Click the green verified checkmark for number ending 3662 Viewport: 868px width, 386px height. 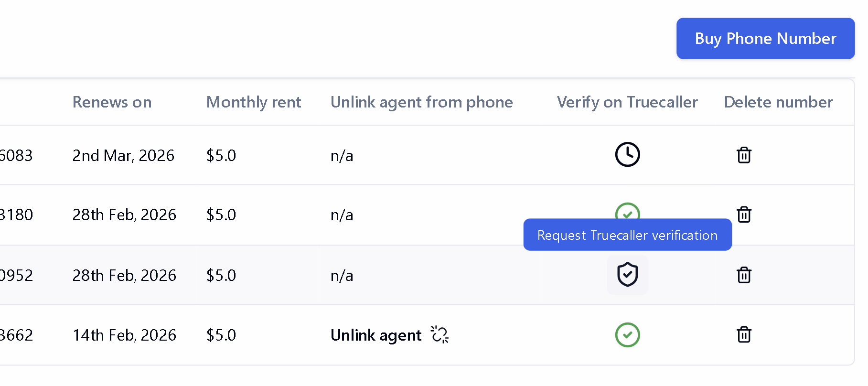pos(627,335)
